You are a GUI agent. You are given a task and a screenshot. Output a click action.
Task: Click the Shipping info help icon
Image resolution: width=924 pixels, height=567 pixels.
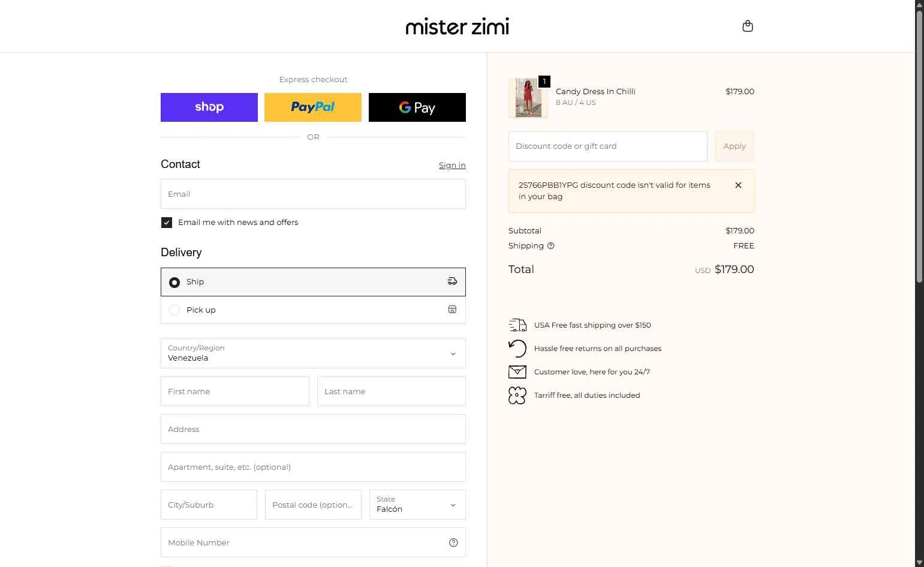[x=551, y=246]
